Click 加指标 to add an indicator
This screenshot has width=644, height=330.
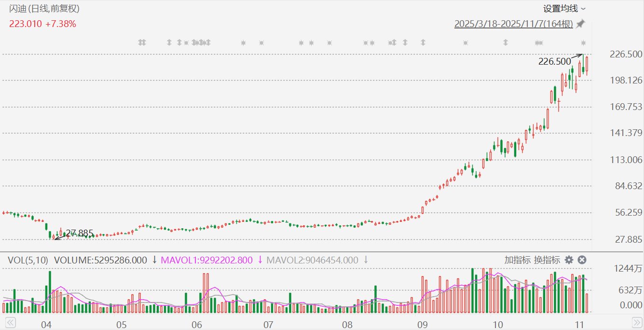tap(518, 260)
